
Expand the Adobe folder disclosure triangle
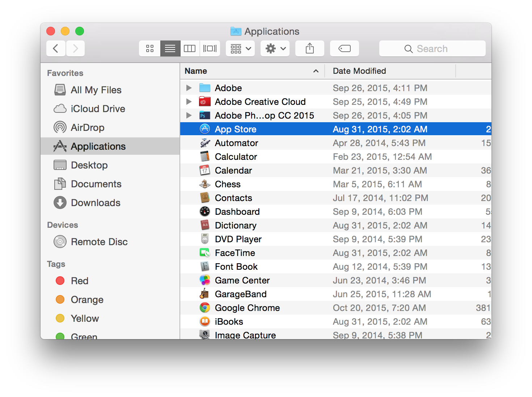point(189,88)
